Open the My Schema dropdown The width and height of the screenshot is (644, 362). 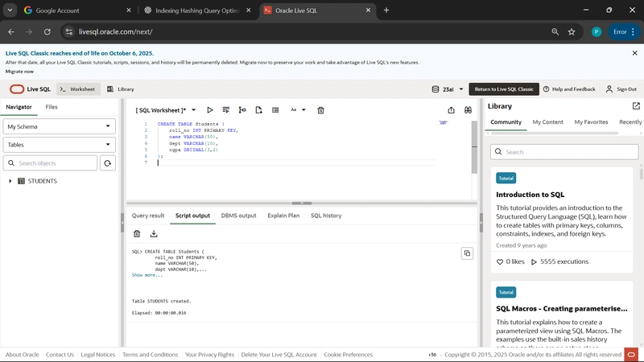click(60, 126)
